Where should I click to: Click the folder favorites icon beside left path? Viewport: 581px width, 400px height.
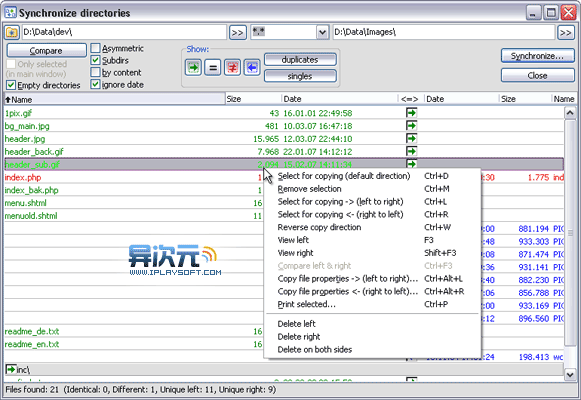tap(12, 33)
